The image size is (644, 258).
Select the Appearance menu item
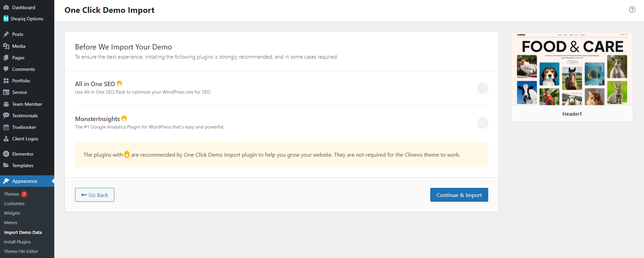[x=27, y=181]
